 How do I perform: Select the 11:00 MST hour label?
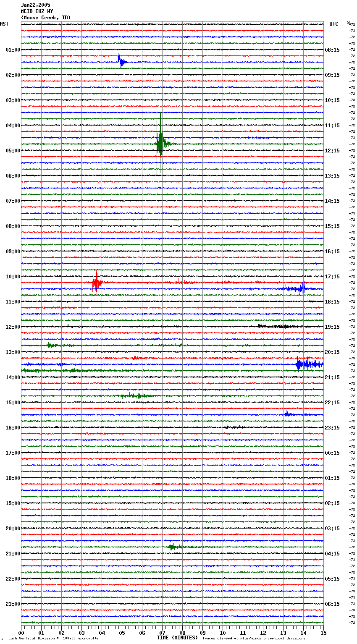pyautogui.click(x=13, y=302)
